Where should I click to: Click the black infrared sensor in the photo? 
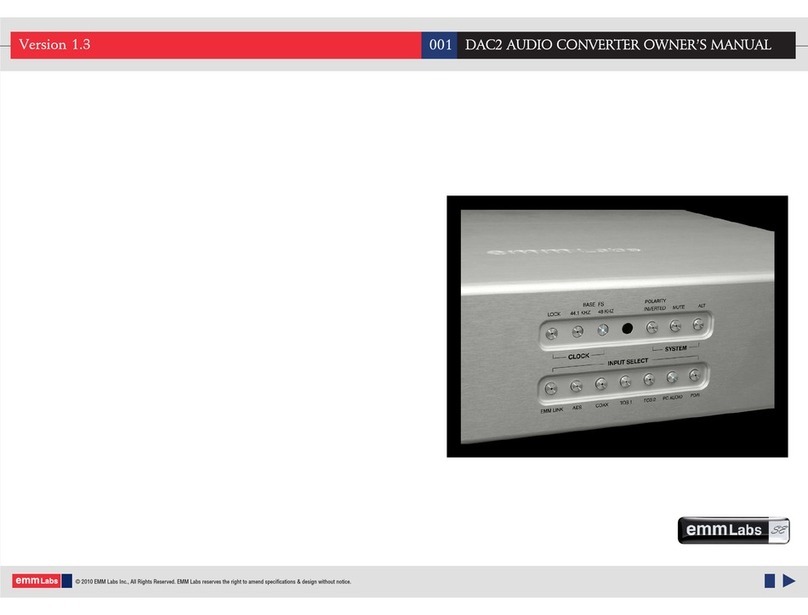[x=627, y=328]
